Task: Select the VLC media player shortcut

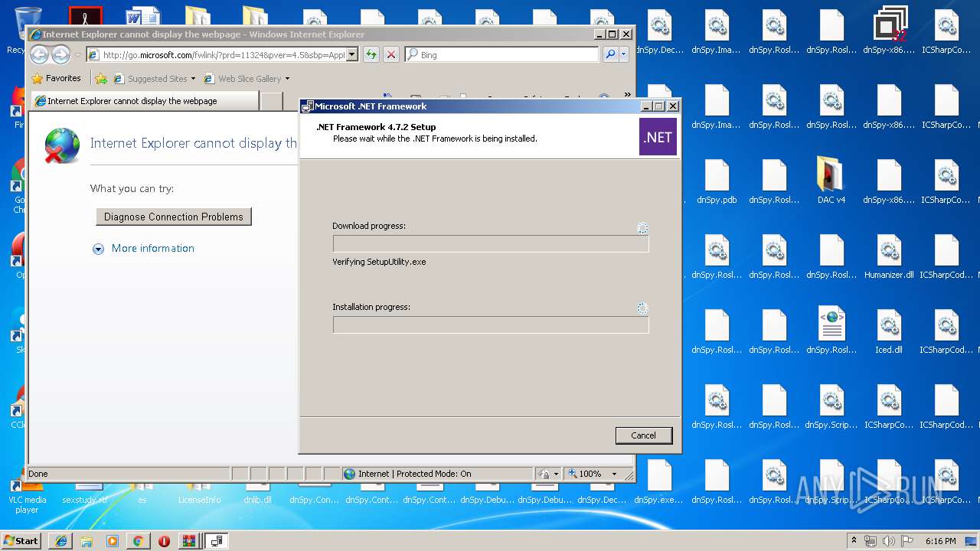Action: (27, 497)
